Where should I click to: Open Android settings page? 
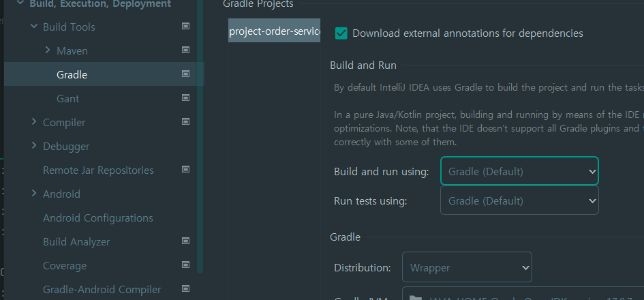pos(61,194)
